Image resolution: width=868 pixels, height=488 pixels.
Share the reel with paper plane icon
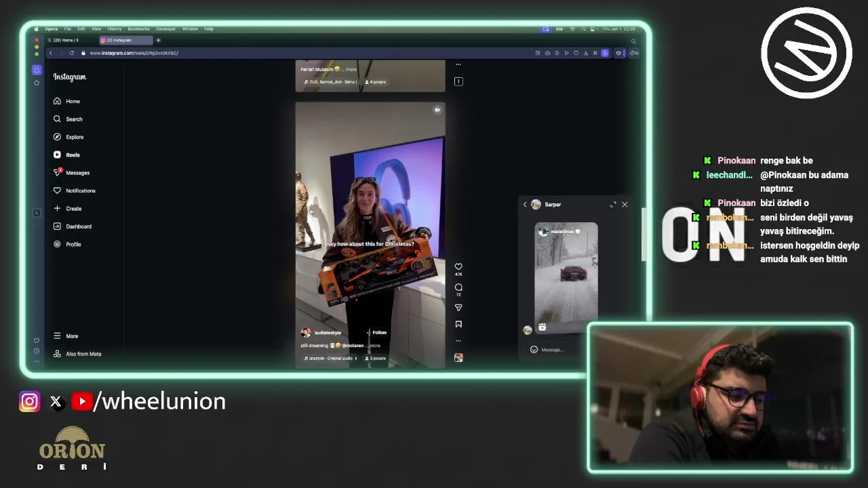coord(458,308)
